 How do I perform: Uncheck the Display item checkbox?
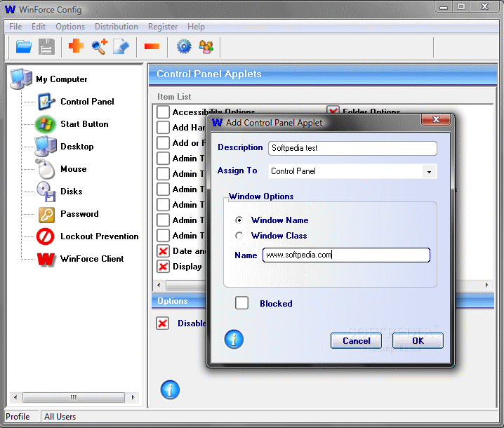(x=163, y=267)
